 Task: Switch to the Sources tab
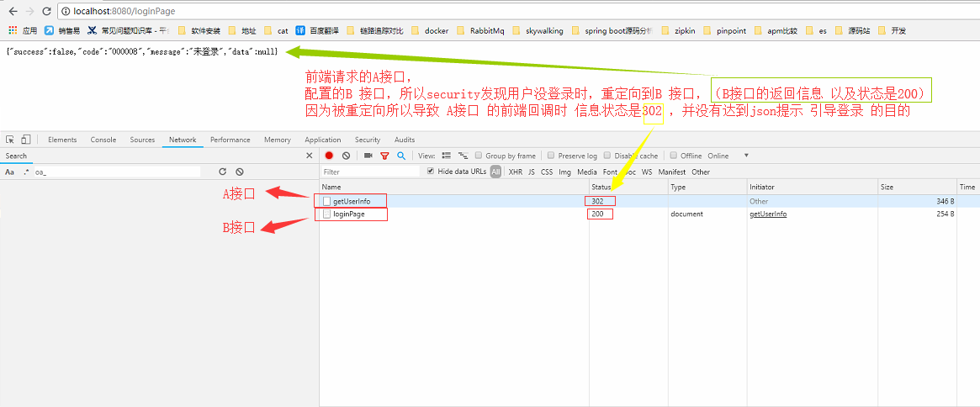142,140
